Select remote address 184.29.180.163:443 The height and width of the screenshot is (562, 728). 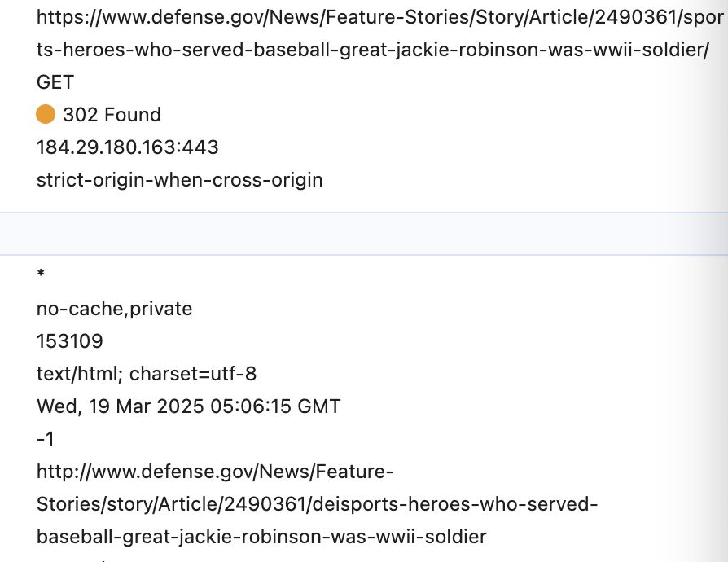click(x=128, y=147)
